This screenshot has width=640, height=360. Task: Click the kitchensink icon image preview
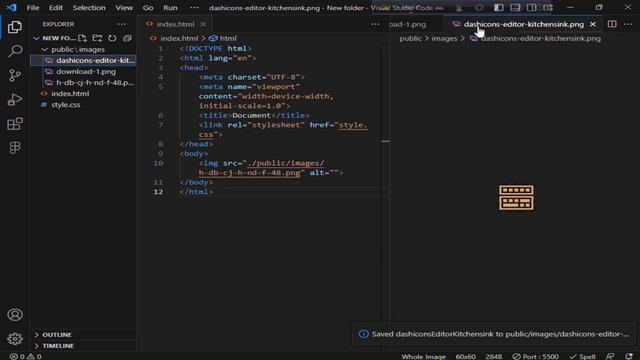coord(516,198)
